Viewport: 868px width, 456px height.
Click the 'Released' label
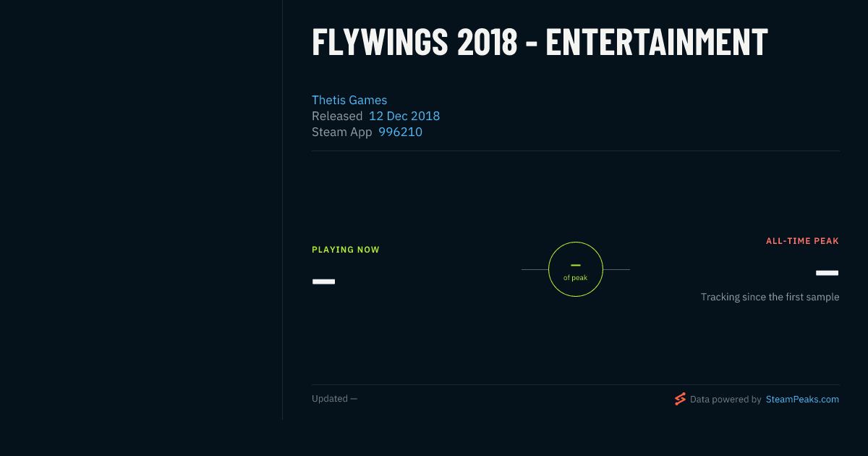click(x=337, y=116)
